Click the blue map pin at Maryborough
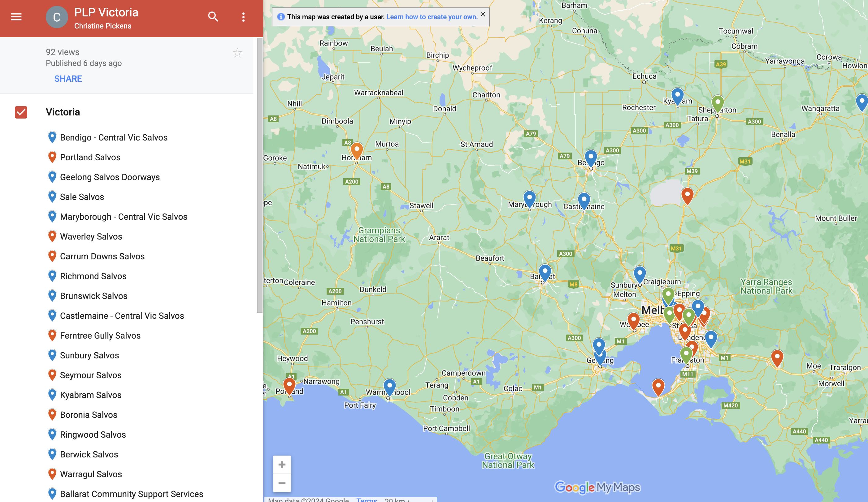Viewport: 868px width, 502px height. coord(529,199)
